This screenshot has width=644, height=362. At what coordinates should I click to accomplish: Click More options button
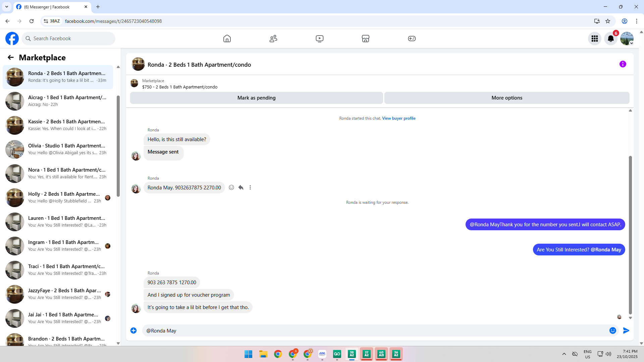pyautogui.click(x=507, y=98)
